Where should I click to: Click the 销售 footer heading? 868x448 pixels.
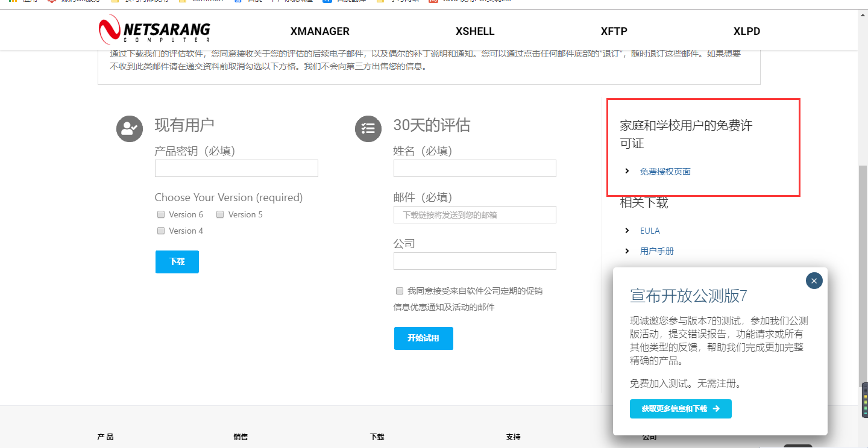pyautogui.click(x=241, y=437)
